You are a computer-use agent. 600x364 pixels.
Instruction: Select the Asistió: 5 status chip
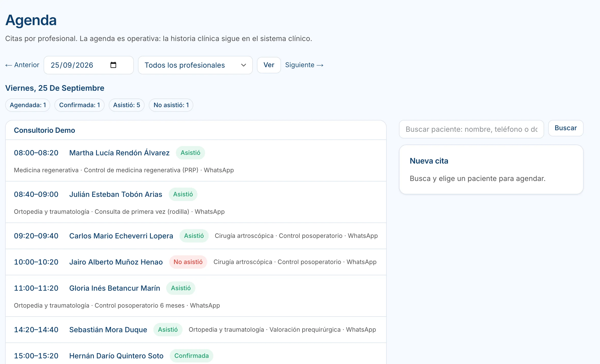point(127,105)
